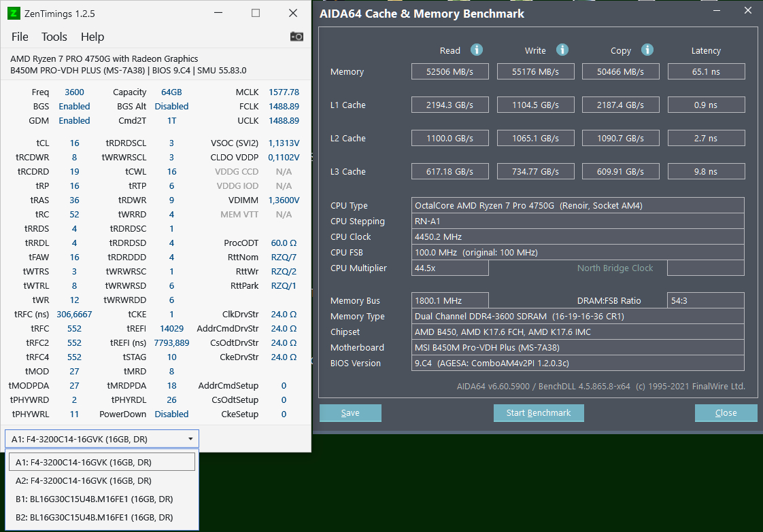763x532 pixels.
Task: Click the tCL value 16
Action: tap(74, 143)
